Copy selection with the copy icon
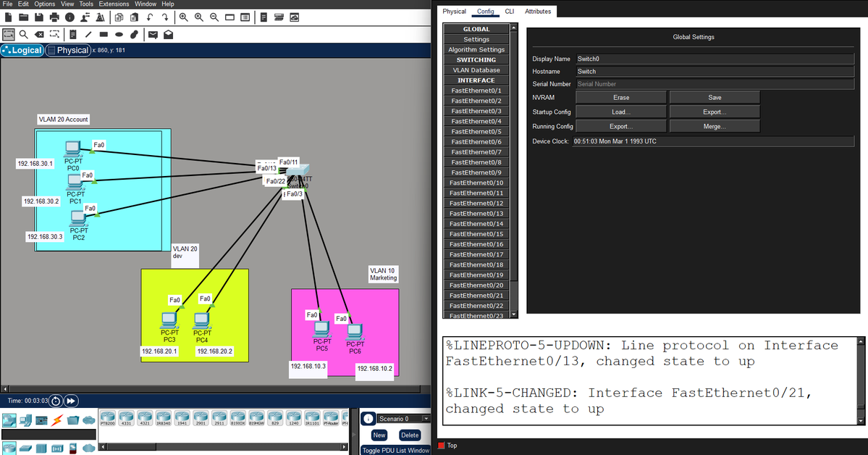Viewport: 868px width, 455px height. click(119, 17)
